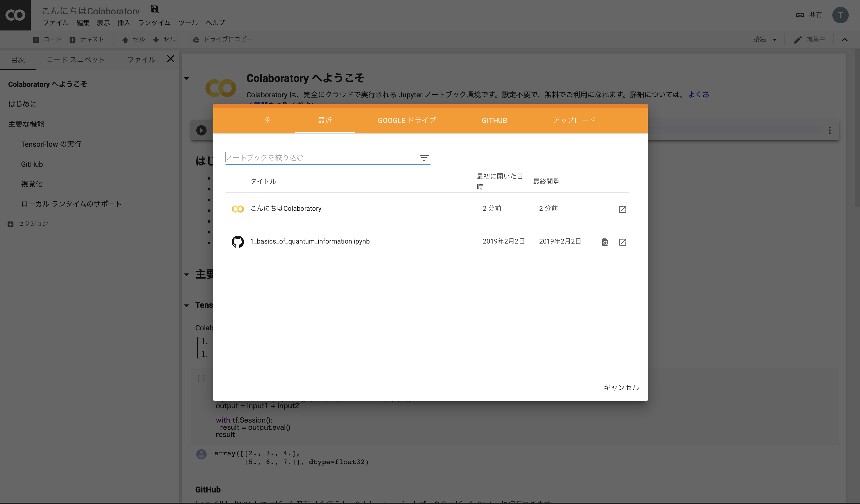Viewport: 860px width, 504px height.
Task: Expand the 接続 connect dropdown arrow
Action: point(774,39)
